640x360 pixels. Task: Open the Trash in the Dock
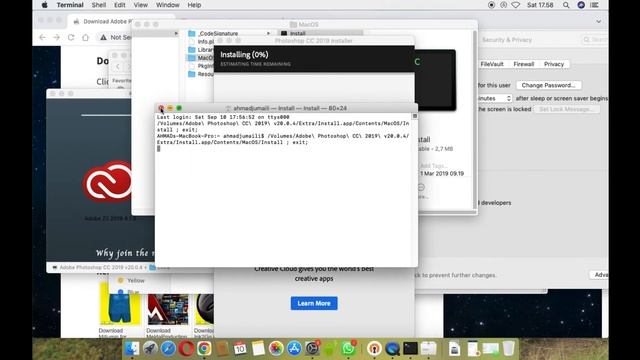[x=509, y=349]
